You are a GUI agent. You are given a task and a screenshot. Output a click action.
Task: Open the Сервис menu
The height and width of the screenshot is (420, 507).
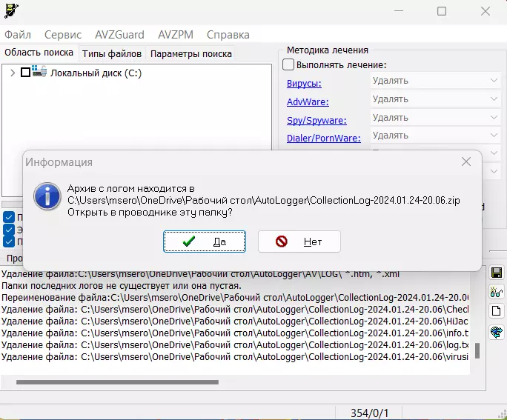pyautogui.click(x=63, y=35)
